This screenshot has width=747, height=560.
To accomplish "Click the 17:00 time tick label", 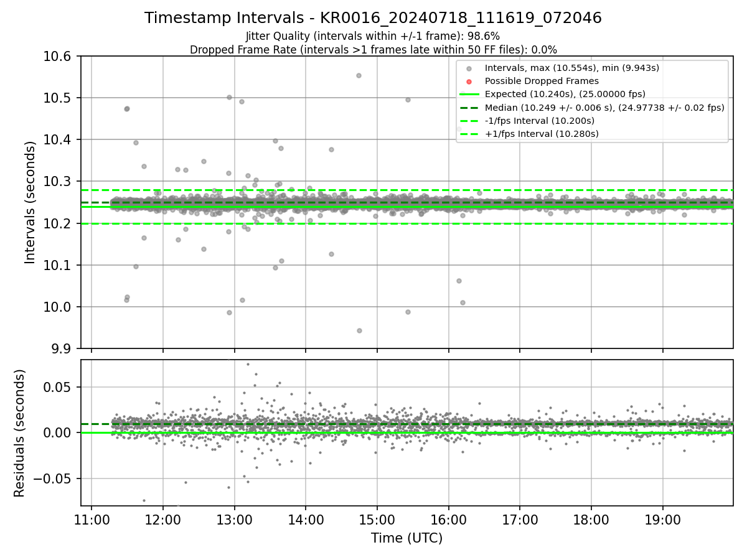I will point(520,518).
